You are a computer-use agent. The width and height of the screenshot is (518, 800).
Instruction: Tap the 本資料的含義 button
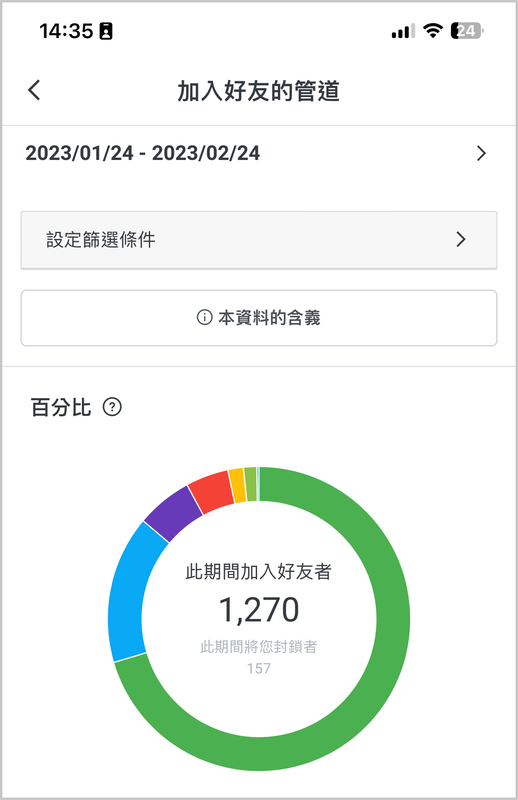click(259, 318)
